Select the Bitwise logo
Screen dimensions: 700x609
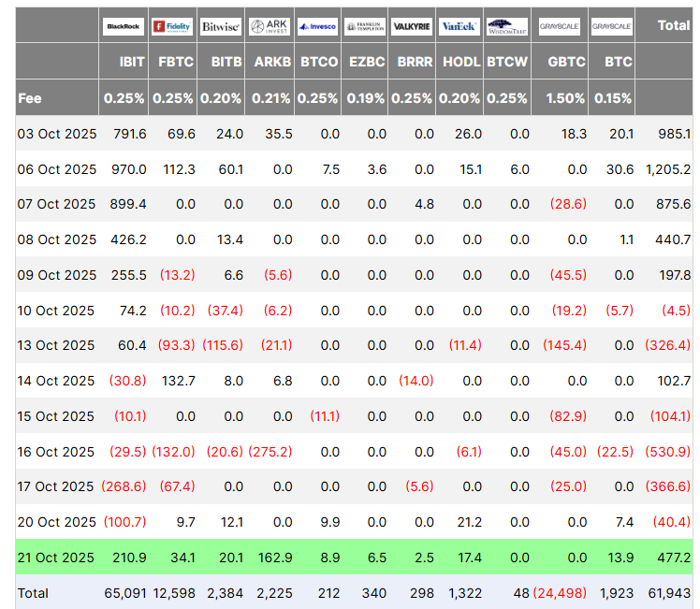pos(221,26)
